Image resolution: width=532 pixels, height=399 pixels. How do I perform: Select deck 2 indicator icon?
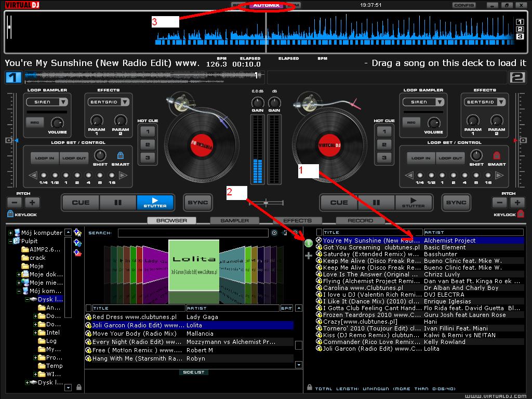(x=518, y=77)
